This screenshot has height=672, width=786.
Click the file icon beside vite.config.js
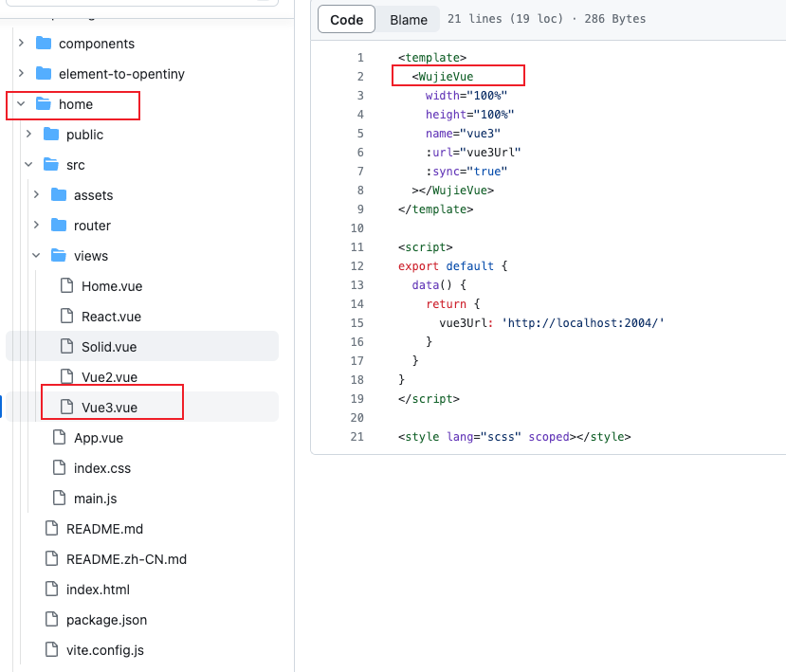(50, 650)
